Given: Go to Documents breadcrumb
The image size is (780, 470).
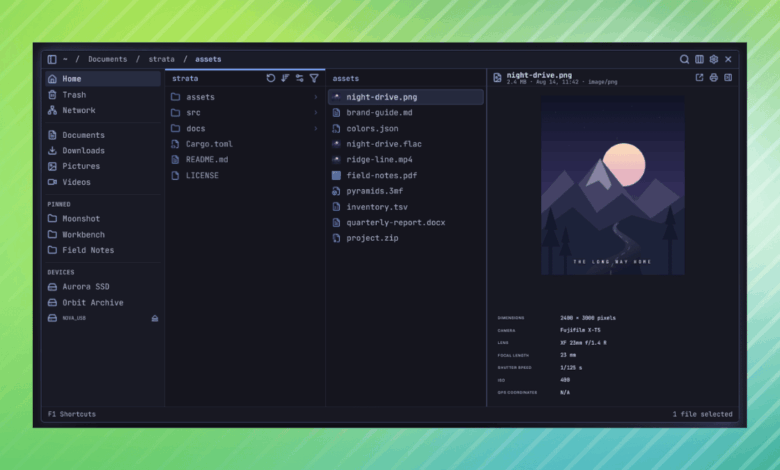Looking at the screenshot, I should pyautogui.click(x=107, y=59).
